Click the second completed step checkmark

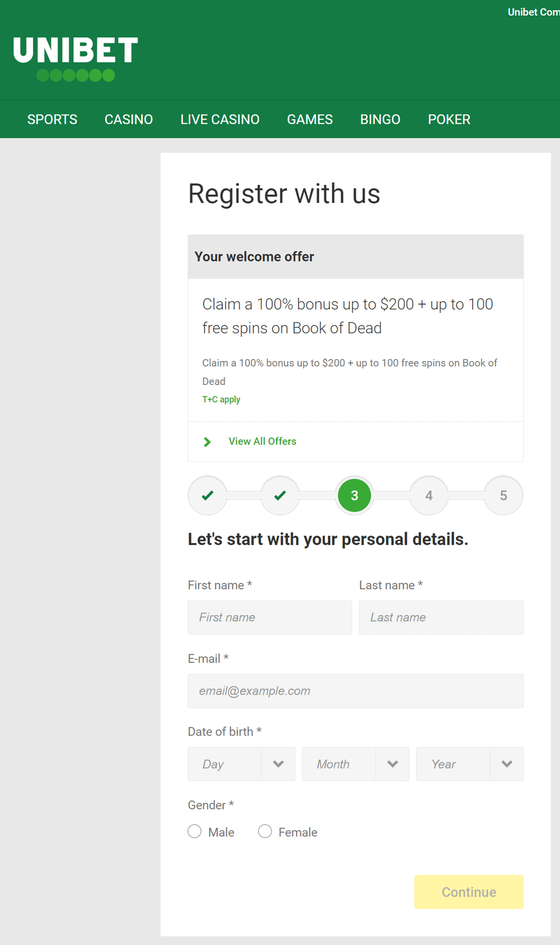[280, 495]
